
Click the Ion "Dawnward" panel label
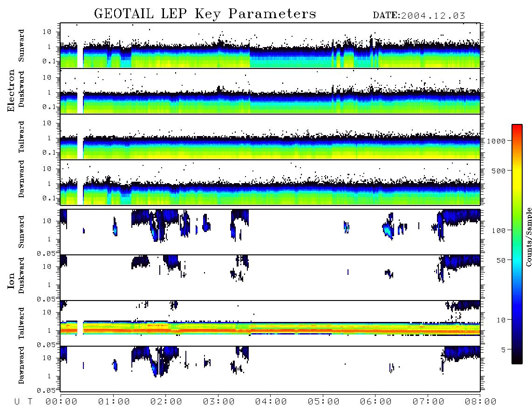pos(21,366)
